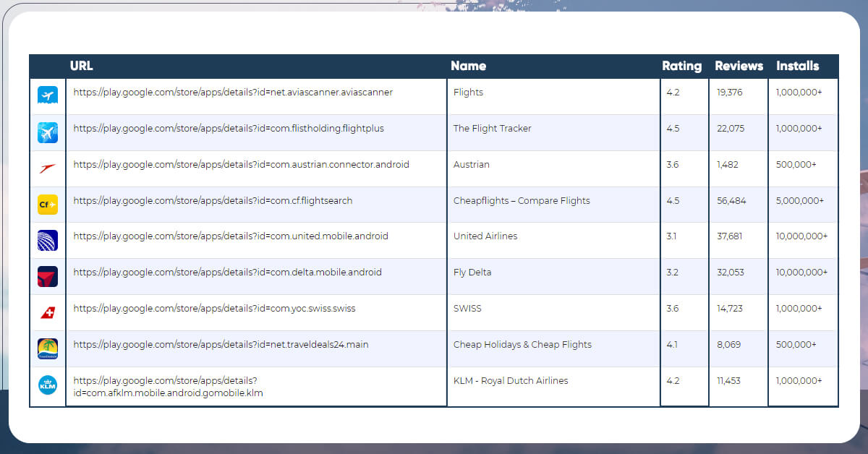868x454 pixels.
Task: Click the 3.6 rating for SWISS
Action: 673,309
